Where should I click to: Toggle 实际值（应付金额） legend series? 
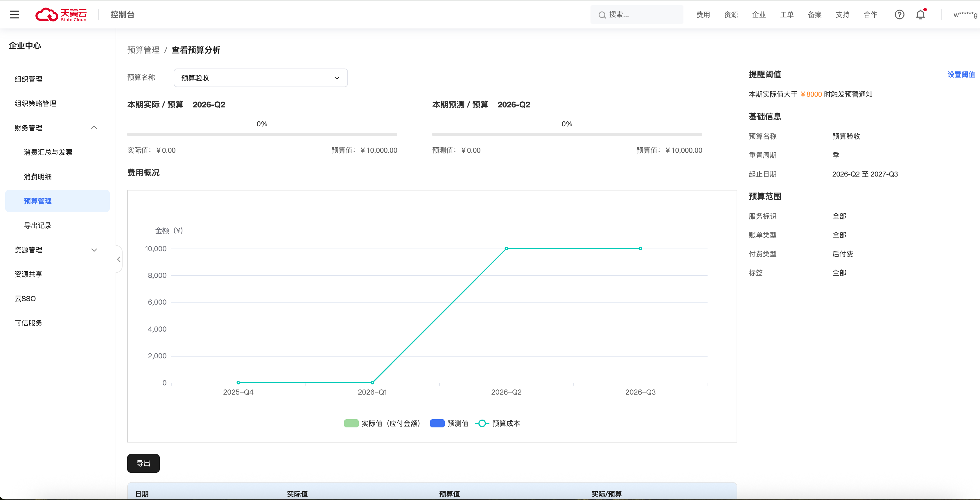[382, 423]
